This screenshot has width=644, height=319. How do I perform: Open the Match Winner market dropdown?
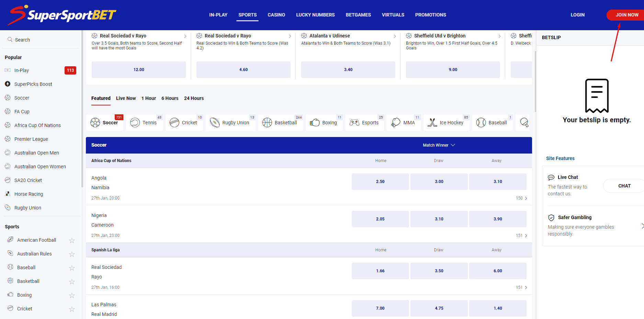click(x=439, y=145)
